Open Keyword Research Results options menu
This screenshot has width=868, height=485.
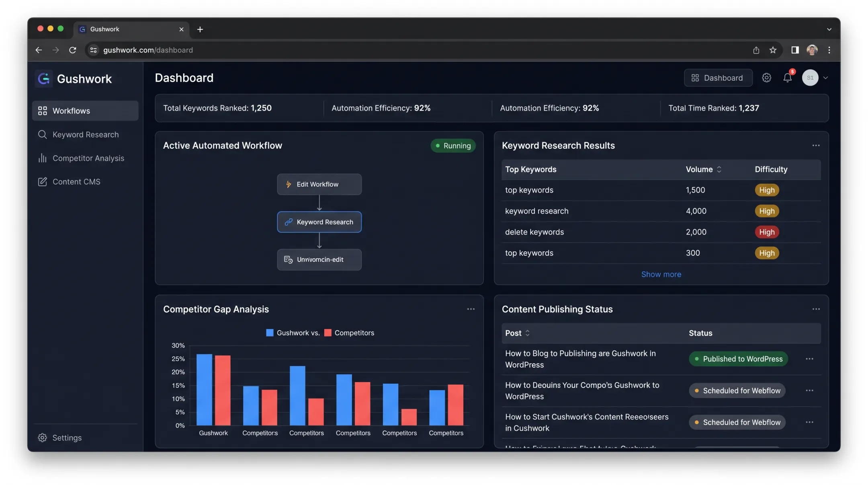click(x=816, y=146)
